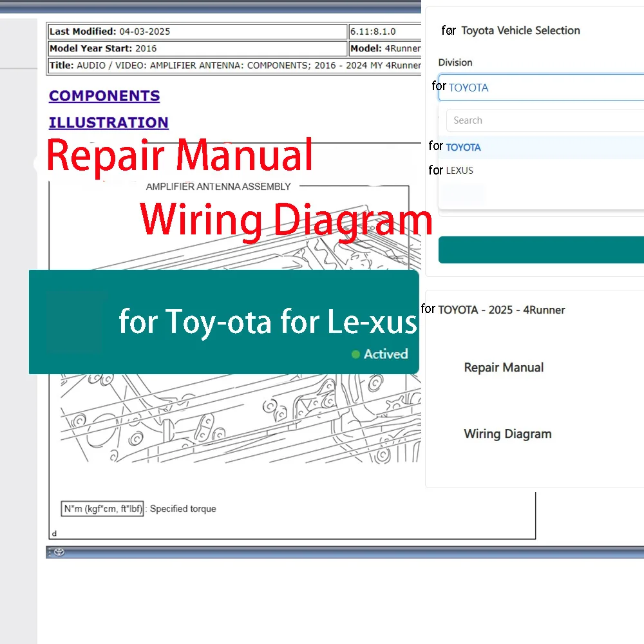Click the 'Model: 4Runner' cell
The image size is (644, 644).
(x=385, y=48)
